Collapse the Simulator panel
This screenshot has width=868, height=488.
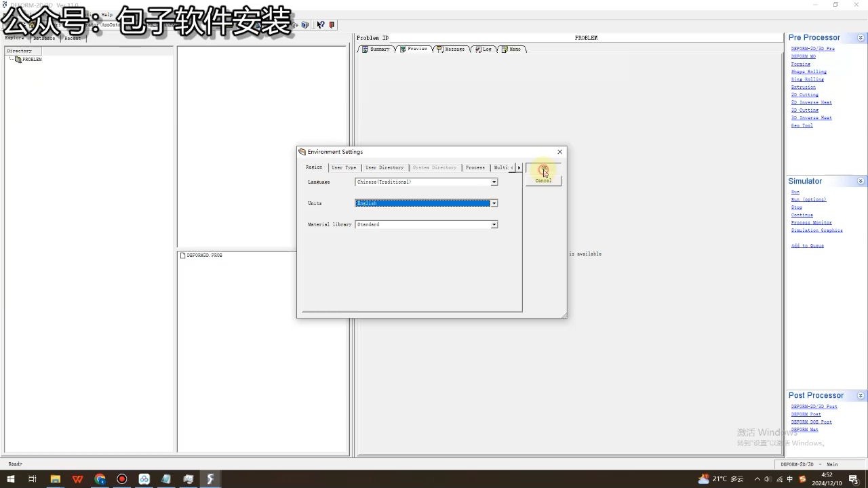coord(861,181)
